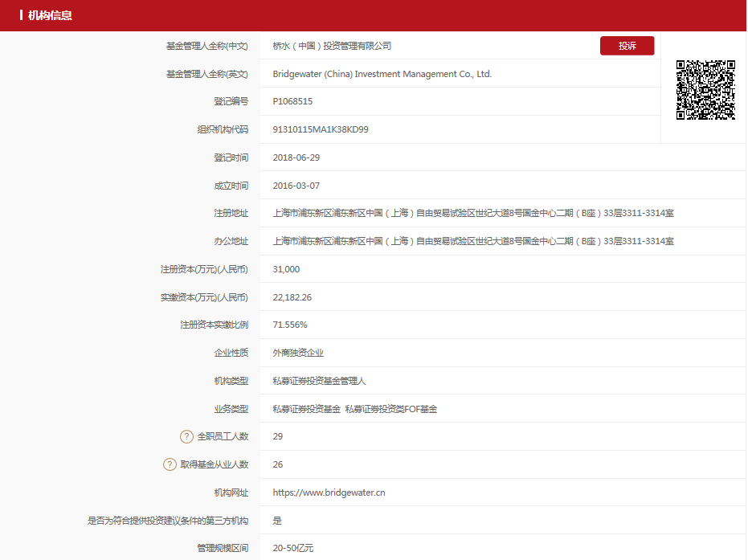This screenshot has width=748, height=560.
Task: Select management scale 20-50亿元
Action: 293,549
